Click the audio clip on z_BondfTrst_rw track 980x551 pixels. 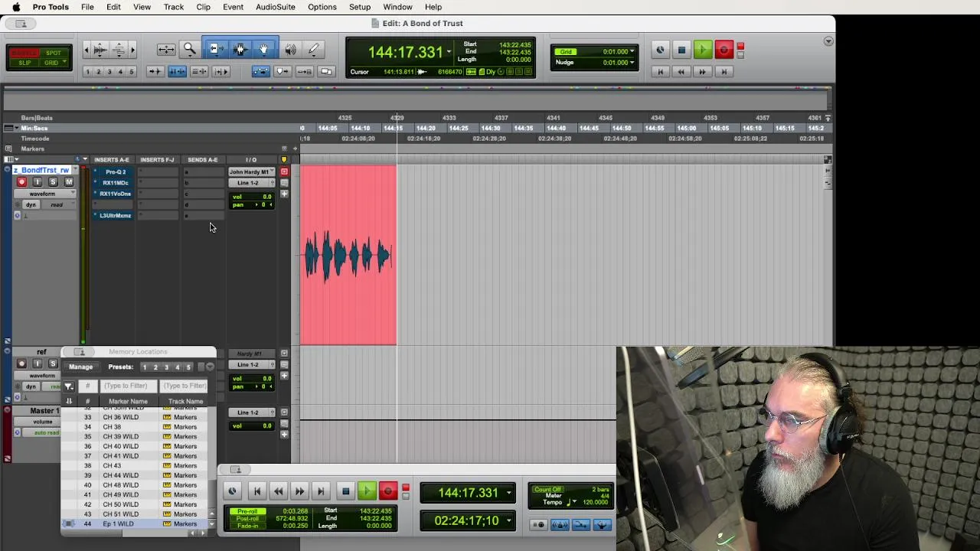tap(348, 256)
